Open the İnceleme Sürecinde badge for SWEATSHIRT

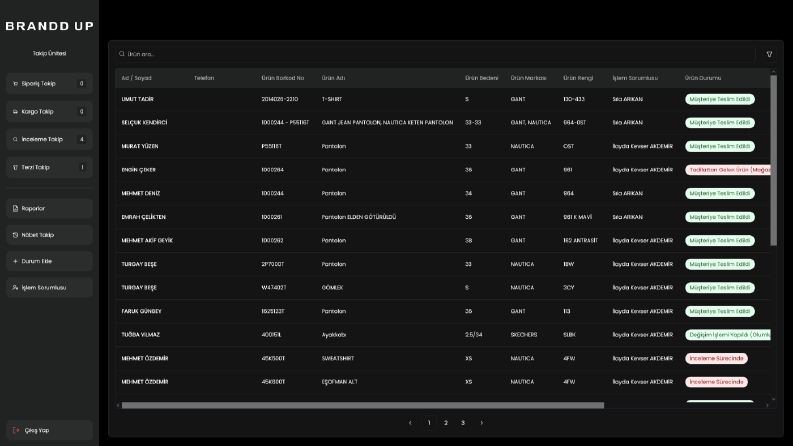tap(716, 359)
